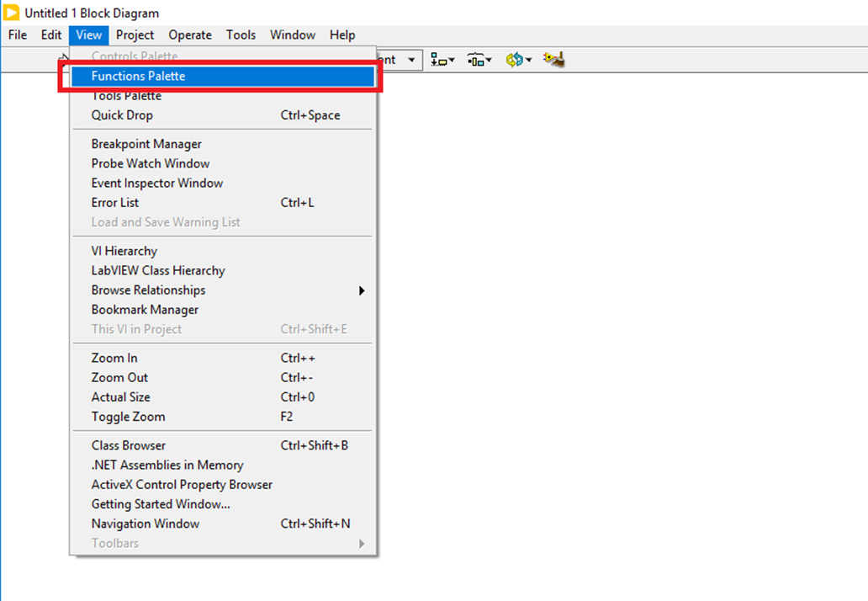Screen dimensions: 868x601
Task: Open VI Hierarchy view
Action: pos(124,251)
